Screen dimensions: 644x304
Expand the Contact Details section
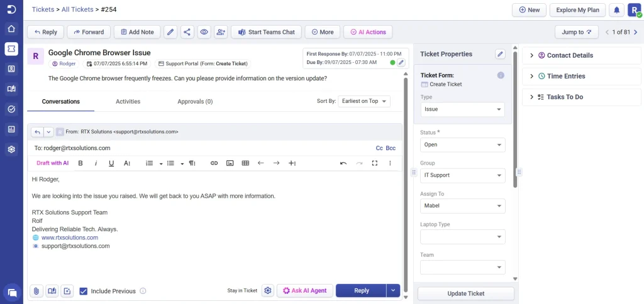pyautogui.click(x=580, y=55)
